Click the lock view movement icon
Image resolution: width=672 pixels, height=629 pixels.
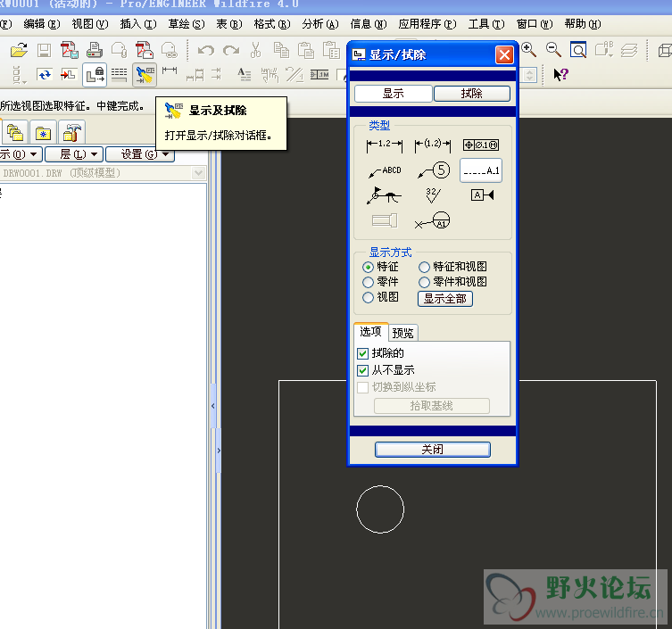coord(95,76)
